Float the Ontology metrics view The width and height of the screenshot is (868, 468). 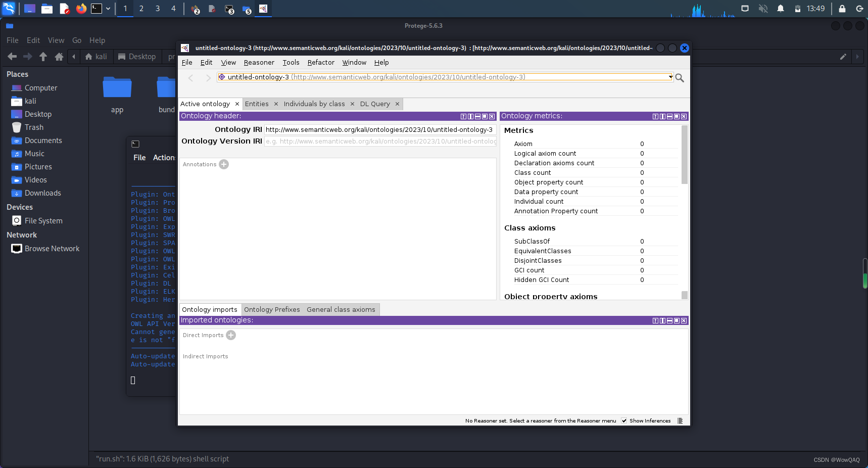click(677, 116)
